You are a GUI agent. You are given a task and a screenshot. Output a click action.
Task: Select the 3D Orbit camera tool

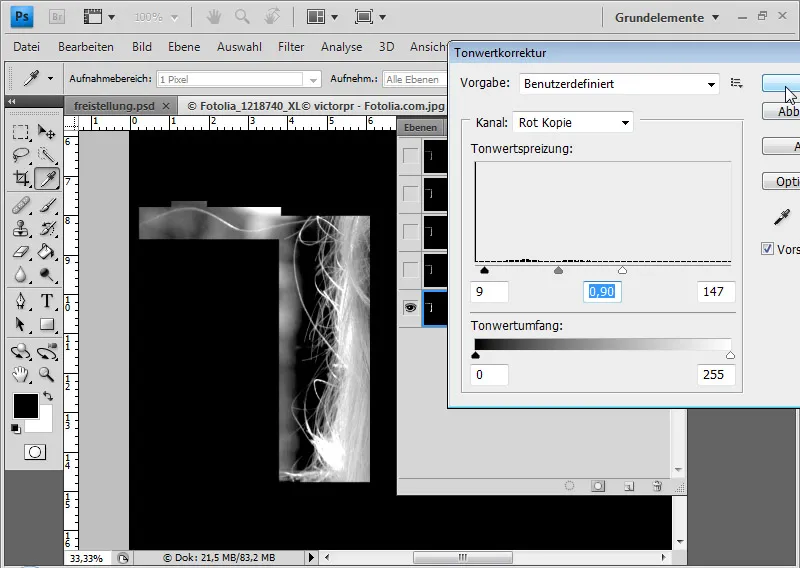(x=47, y=351)
